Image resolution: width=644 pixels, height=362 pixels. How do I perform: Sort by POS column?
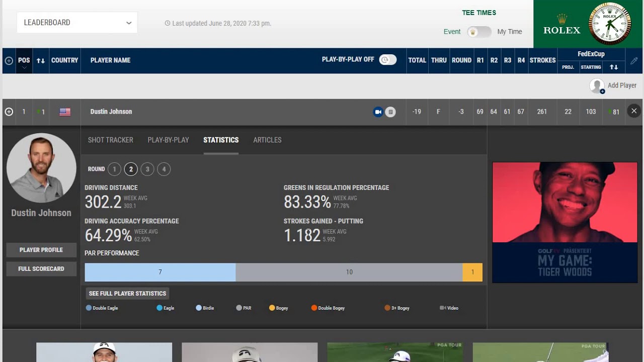[24, 60]
